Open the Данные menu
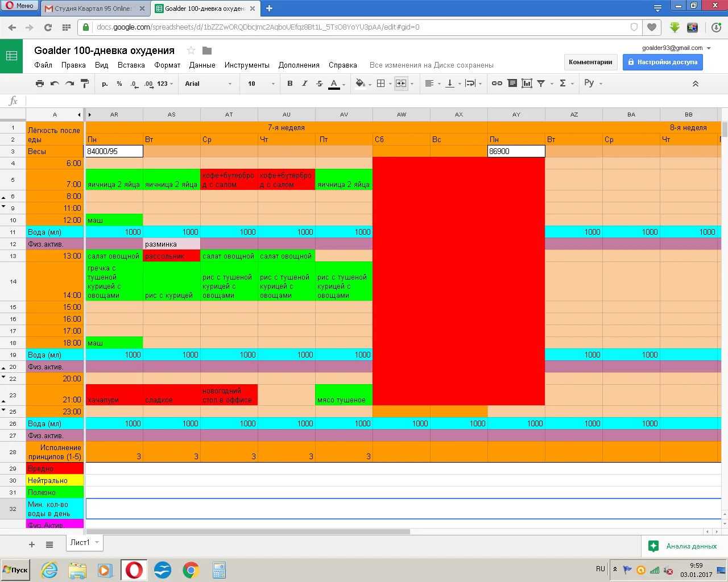Screen dimensions: 728x582 pos(202,65)
